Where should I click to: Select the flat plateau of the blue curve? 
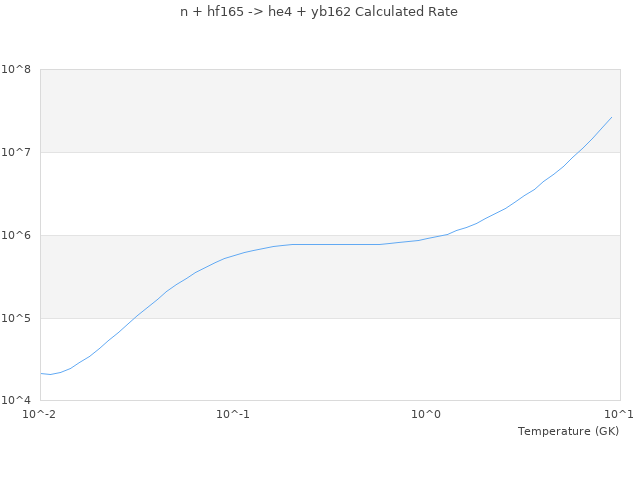tap(330, 244)
